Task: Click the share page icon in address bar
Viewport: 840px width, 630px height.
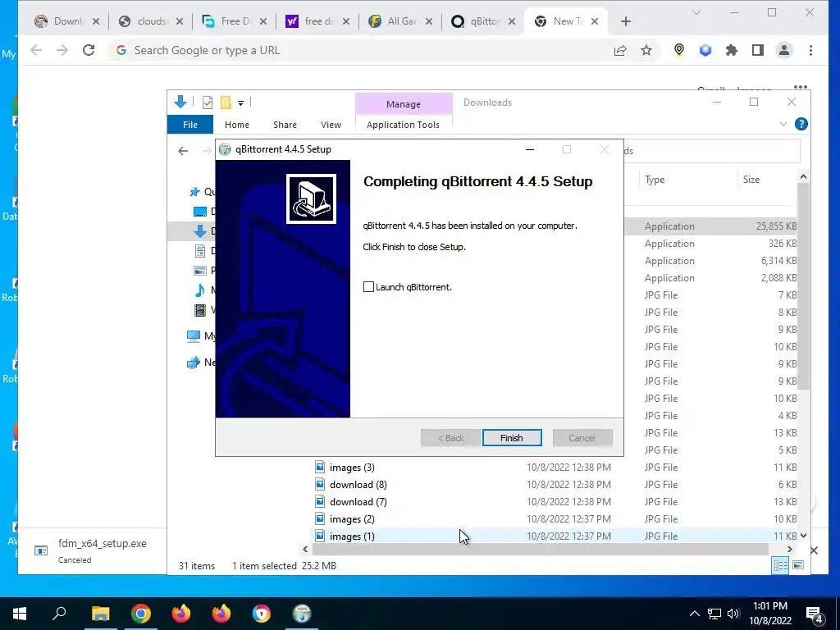Action: coord(620,50)
